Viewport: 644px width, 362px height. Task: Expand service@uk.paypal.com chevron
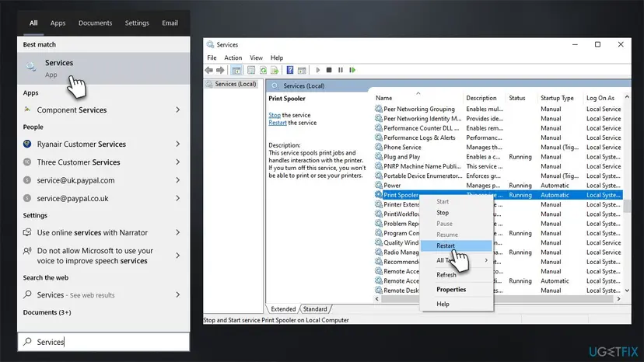pyautogui.click(x=178, y=180)
